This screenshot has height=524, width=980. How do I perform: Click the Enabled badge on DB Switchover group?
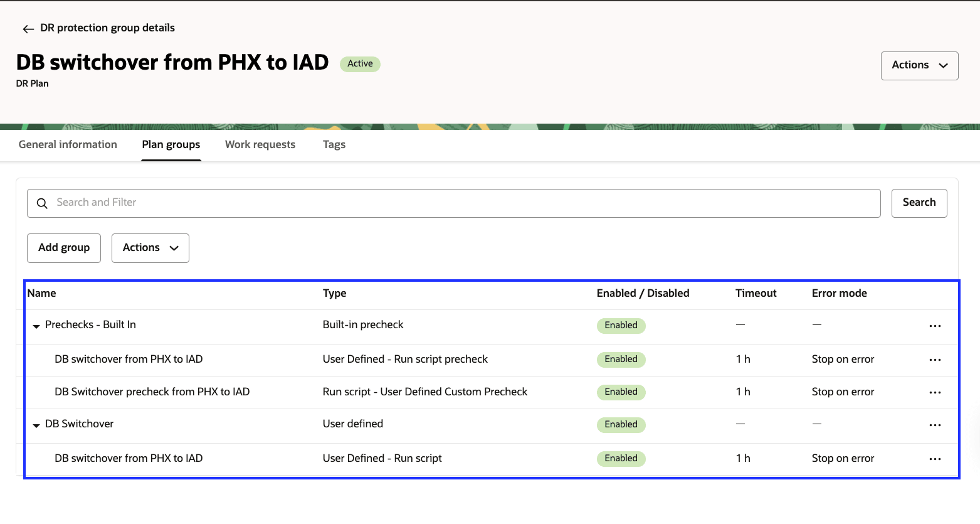coord(621,425)
